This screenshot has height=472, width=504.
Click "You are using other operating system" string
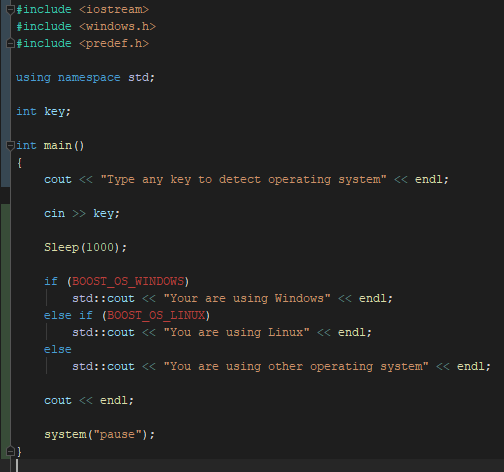(296, 366)
